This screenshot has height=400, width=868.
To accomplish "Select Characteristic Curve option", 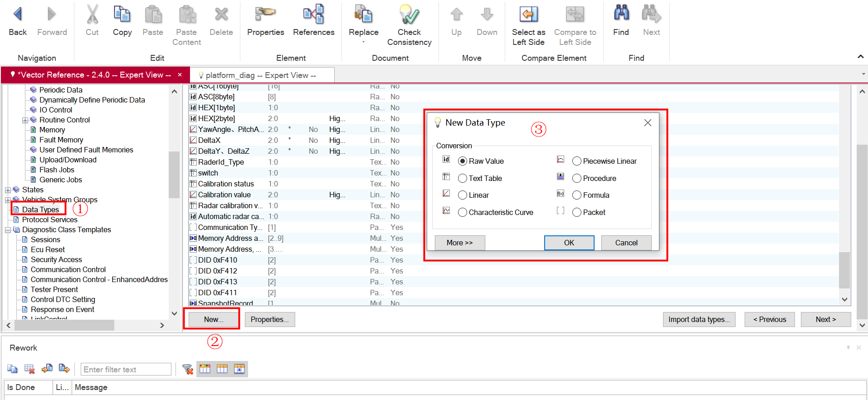I will pyautogui.click(x=463, y=212).
